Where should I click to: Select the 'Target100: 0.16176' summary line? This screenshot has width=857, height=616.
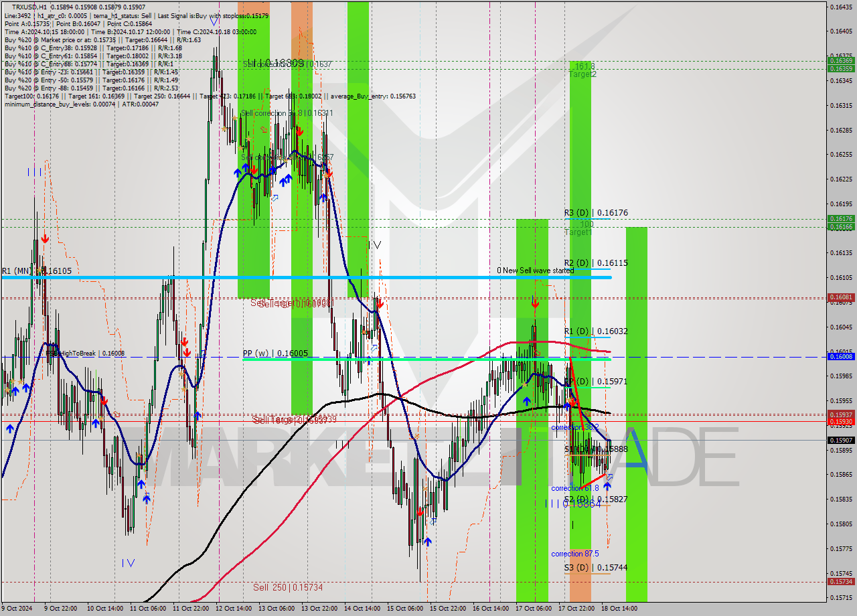tap(210, 96)
